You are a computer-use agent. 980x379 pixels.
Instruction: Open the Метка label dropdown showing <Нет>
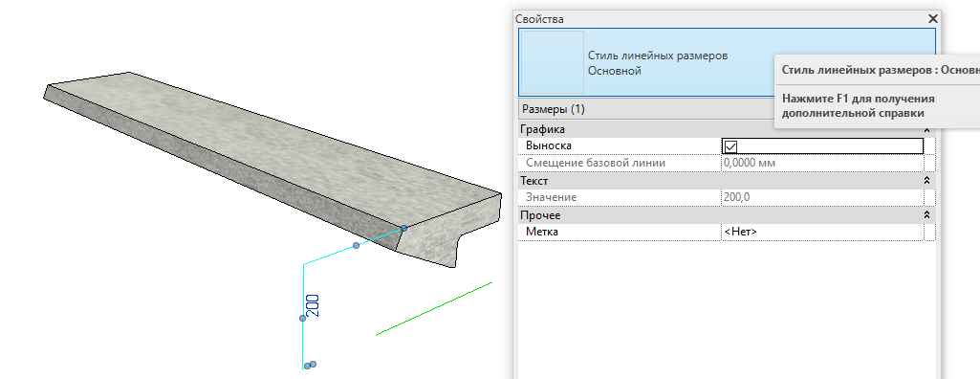pos(822,232)
